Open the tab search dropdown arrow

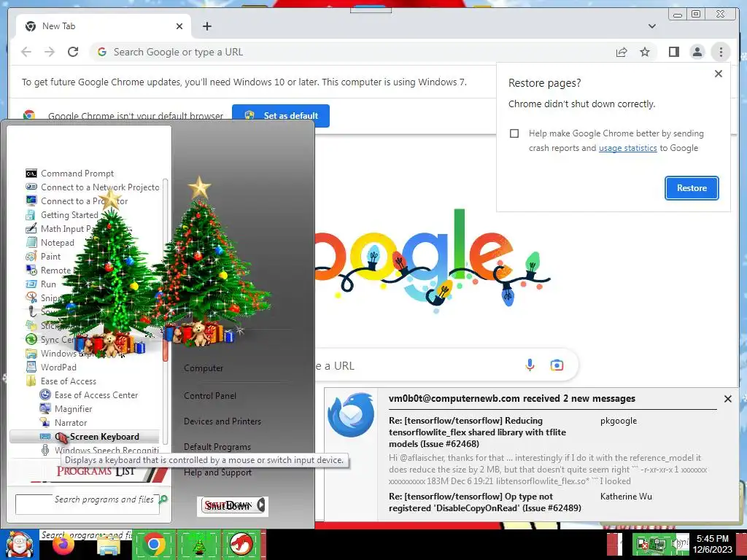pyautogui.click(x=651, y=26)
